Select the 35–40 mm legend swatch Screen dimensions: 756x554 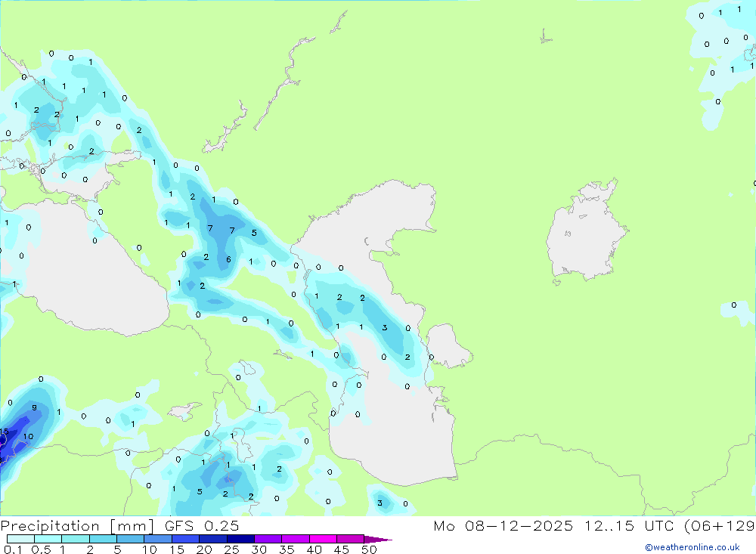pos(295,539)
